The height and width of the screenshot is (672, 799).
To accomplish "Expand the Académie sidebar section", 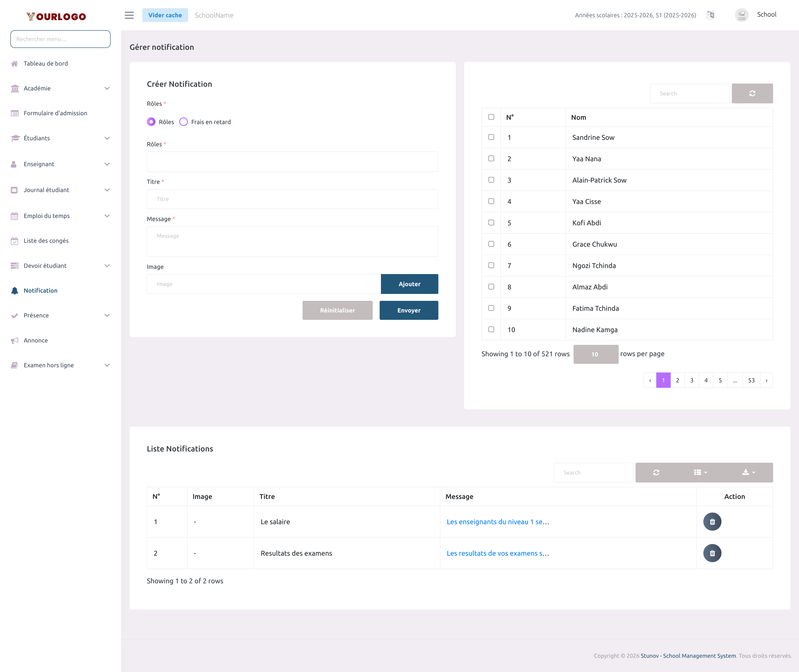I will [107, 88].
